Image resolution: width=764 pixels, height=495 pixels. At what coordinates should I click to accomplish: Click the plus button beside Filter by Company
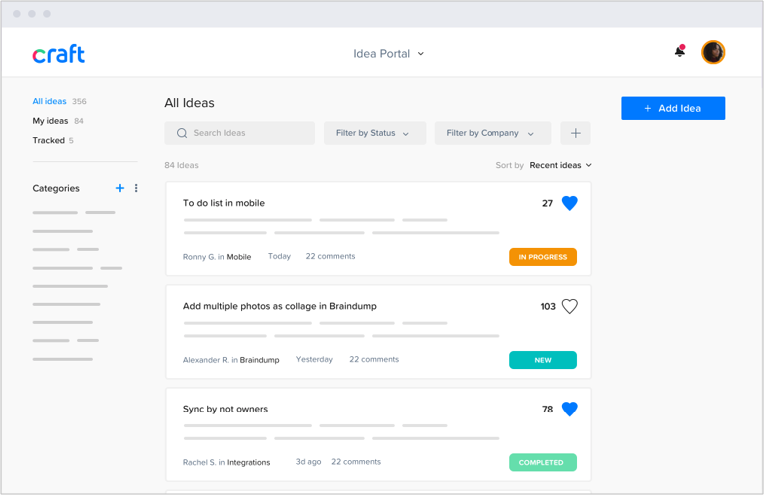click(x=575, y=133)
